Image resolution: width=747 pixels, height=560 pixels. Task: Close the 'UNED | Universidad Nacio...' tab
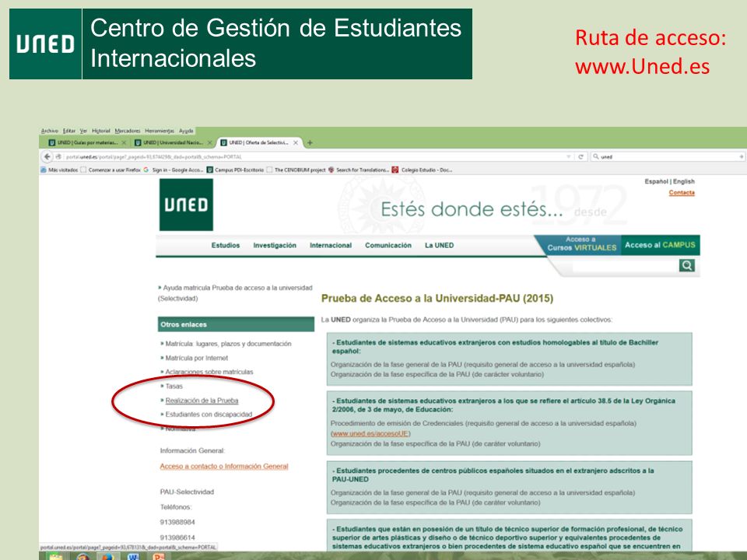209,142
